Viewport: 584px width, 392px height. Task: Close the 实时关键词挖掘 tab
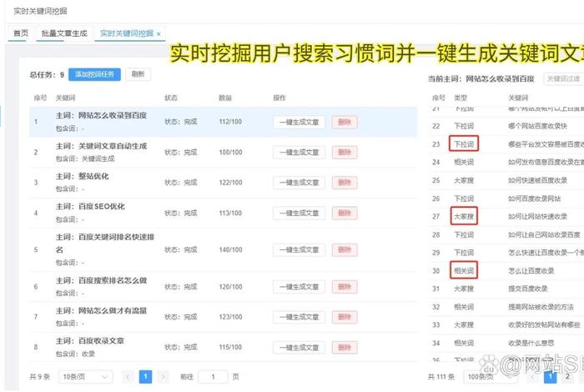159,34
